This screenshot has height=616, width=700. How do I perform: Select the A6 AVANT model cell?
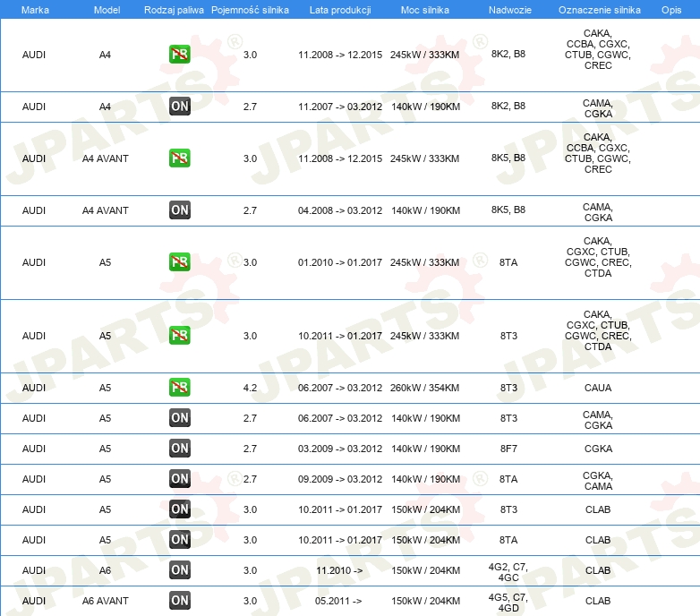[106, 601]
